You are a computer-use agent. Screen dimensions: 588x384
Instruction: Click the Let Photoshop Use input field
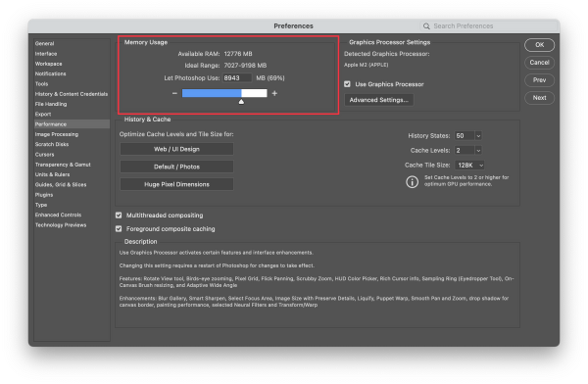click(x=237, y=78)
